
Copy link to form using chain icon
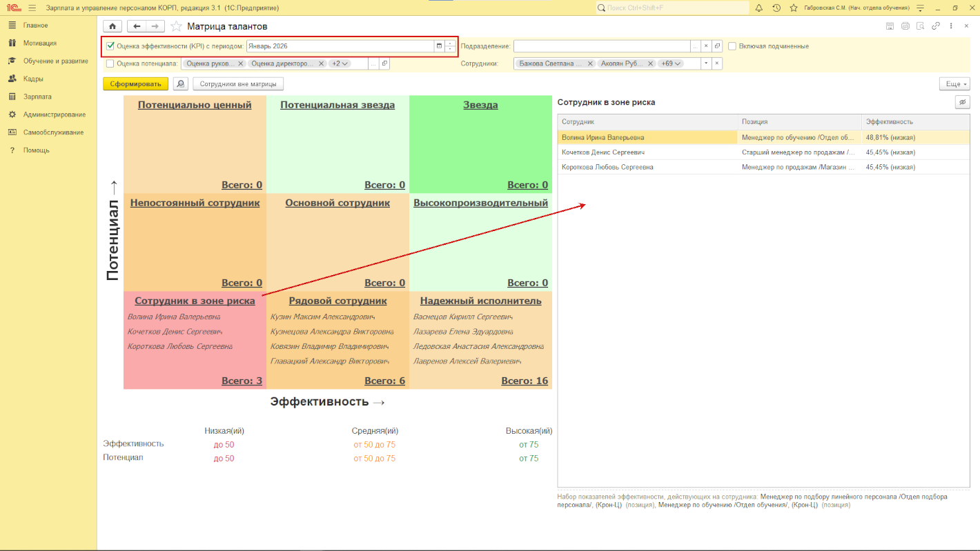[x=936, y=26]
